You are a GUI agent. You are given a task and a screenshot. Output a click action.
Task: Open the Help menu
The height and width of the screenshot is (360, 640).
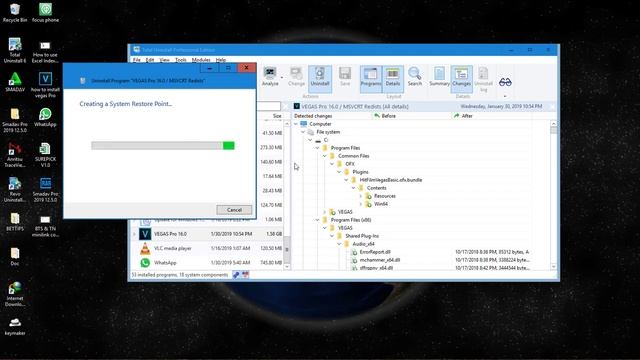(x=220, y=60)
